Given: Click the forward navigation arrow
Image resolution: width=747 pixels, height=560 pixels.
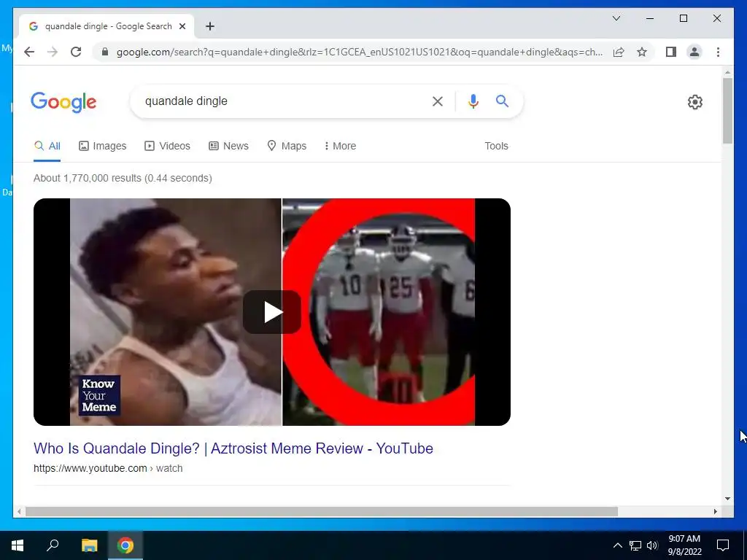Looking at the screenshot, I should (53, 52).
